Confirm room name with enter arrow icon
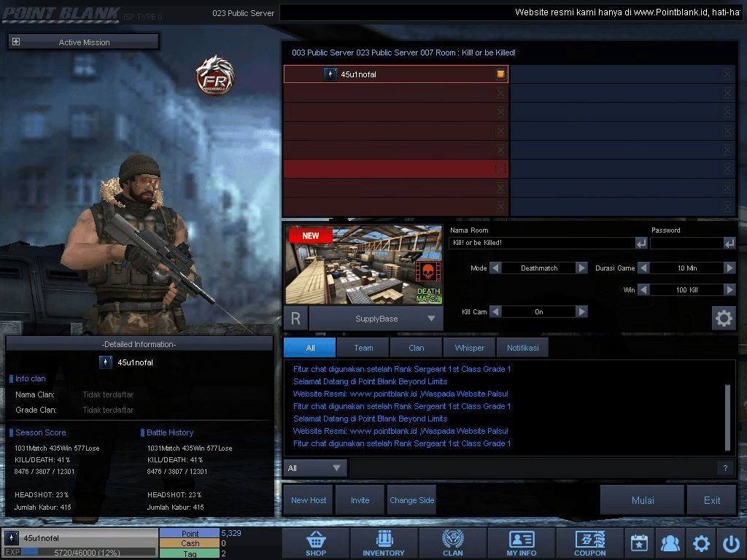 tap(641, 244)
